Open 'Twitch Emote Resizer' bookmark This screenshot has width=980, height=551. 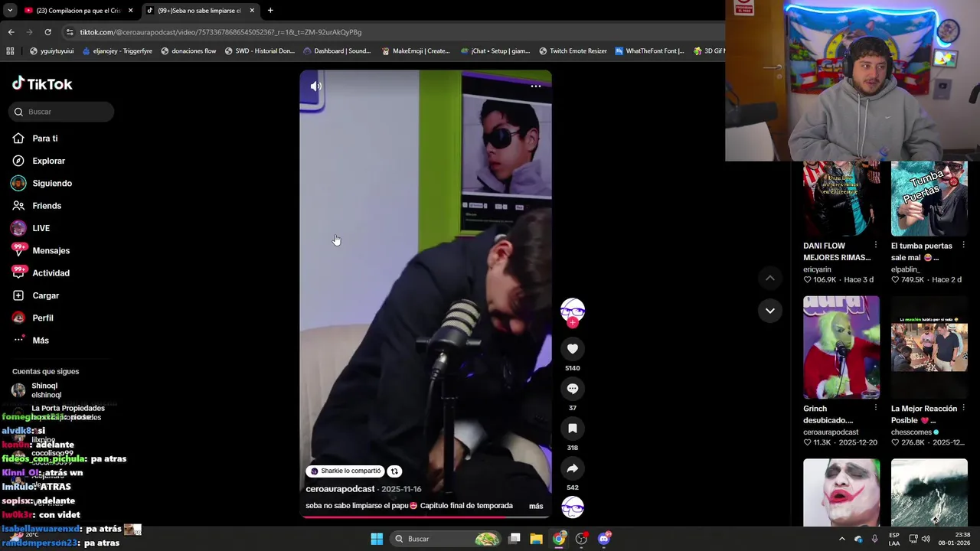coord(573,51)
